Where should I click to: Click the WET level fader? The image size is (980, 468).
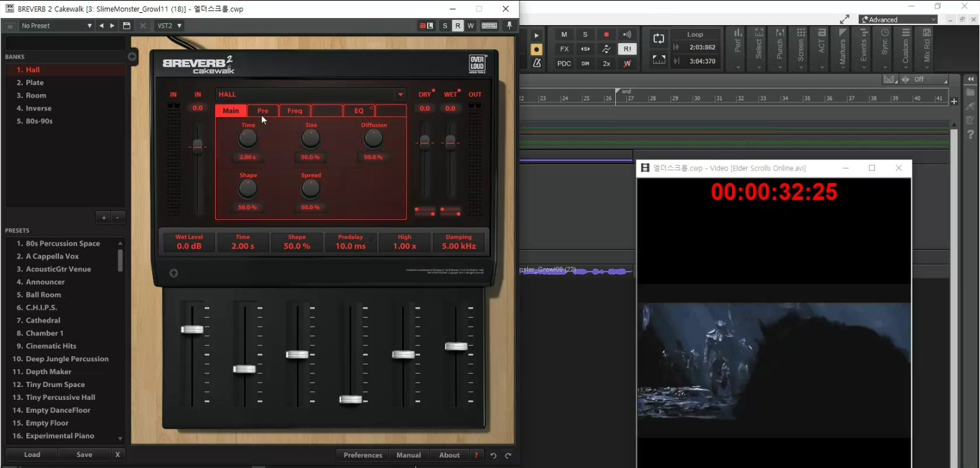coord(451,143)
